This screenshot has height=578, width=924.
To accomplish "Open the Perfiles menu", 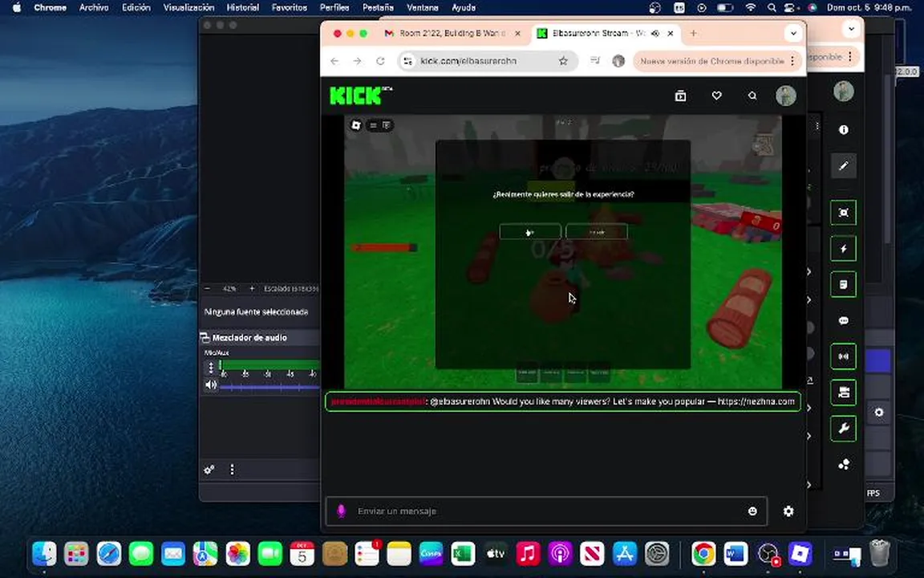I will click(x=334, y=8).
